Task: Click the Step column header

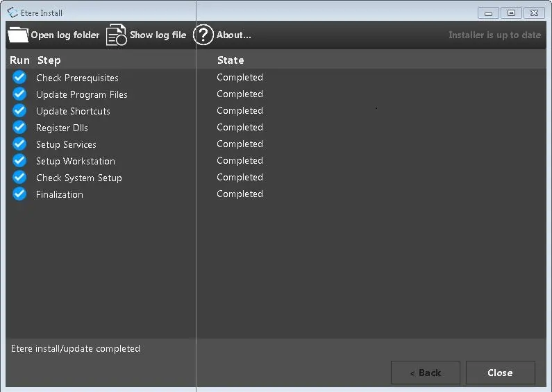Action: point(49,60)
